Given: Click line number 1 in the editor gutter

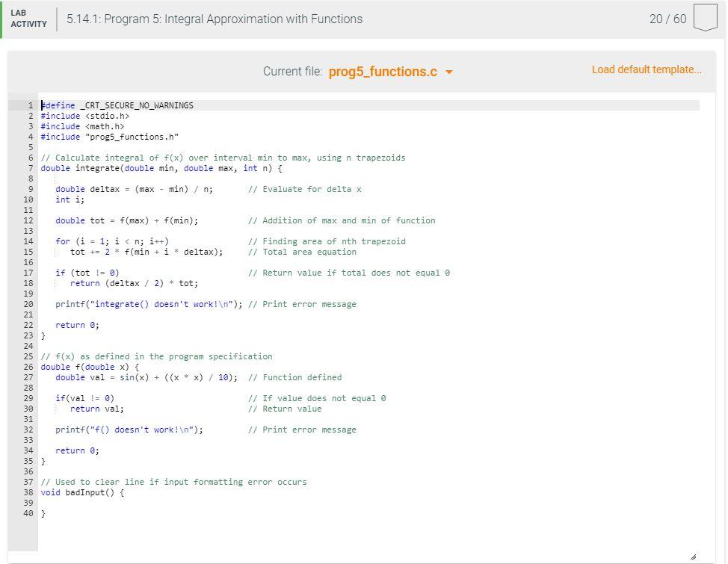Looking at the screenshot, I should tap(31, 105).
